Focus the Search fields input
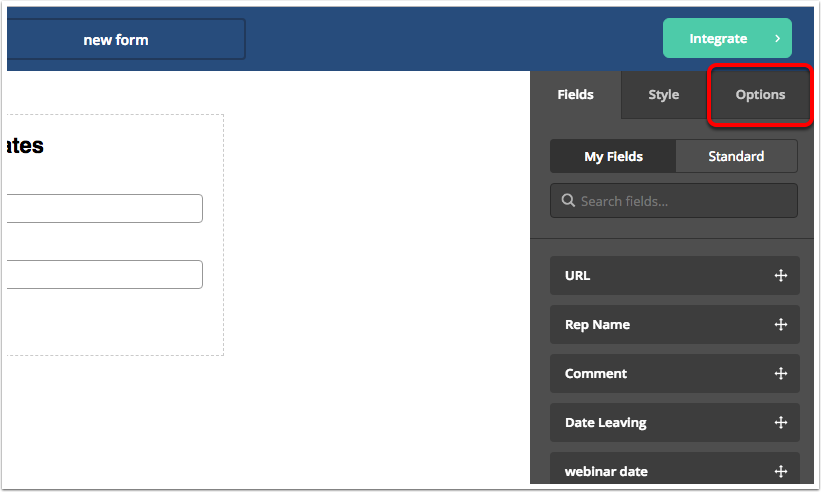821x492 pixels. (674, 200)
